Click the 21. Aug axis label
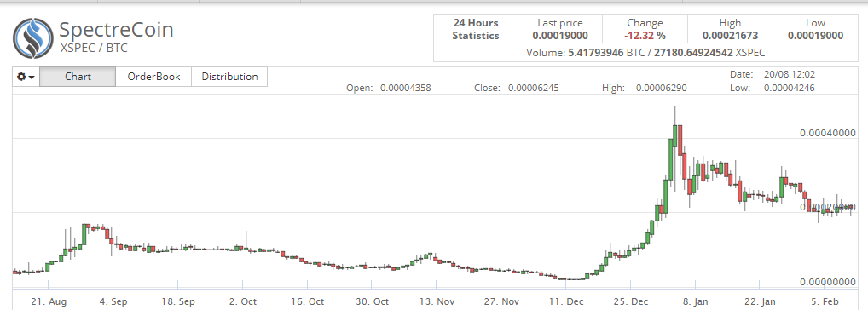The image size is (868, 310). 48,302
